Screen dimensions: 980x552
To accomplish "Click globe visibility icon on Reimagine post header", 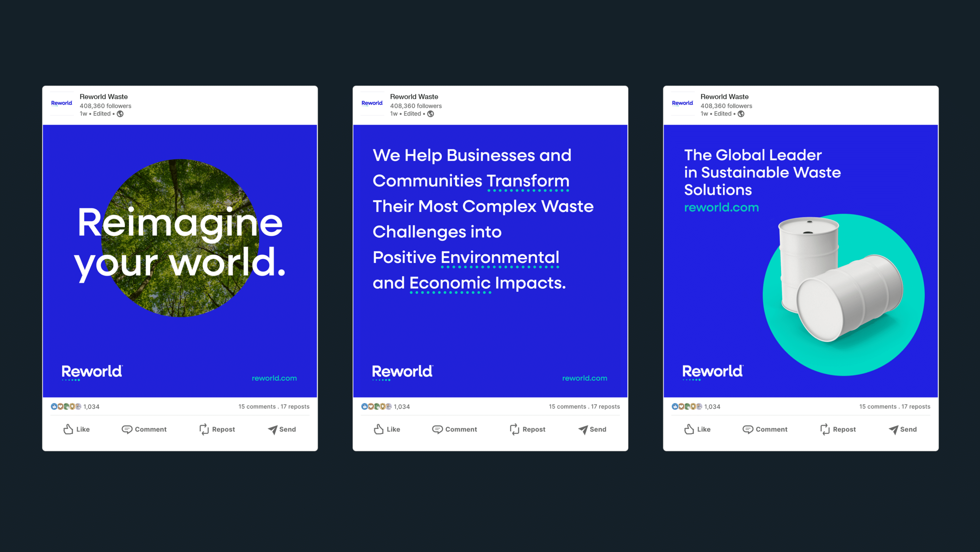I will 120,114.
